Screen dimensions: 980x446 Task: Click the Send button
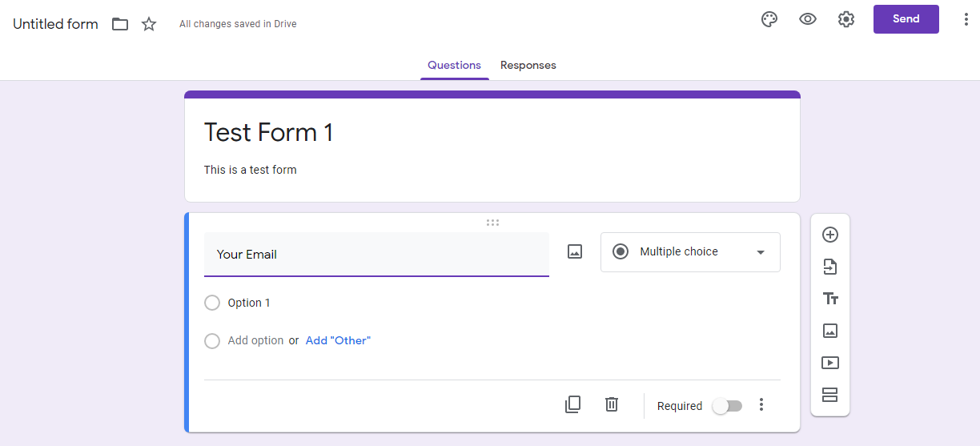906,19
